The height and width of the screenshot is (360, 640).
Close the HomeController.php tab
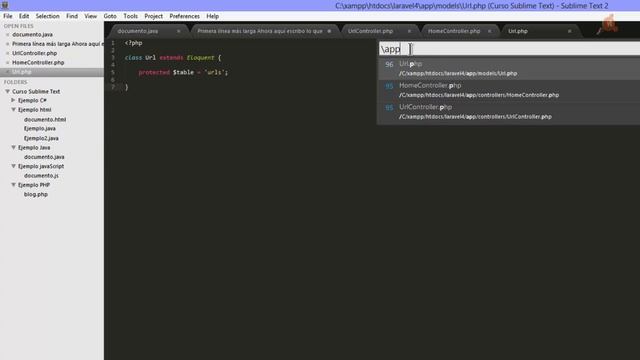[489, 31]
